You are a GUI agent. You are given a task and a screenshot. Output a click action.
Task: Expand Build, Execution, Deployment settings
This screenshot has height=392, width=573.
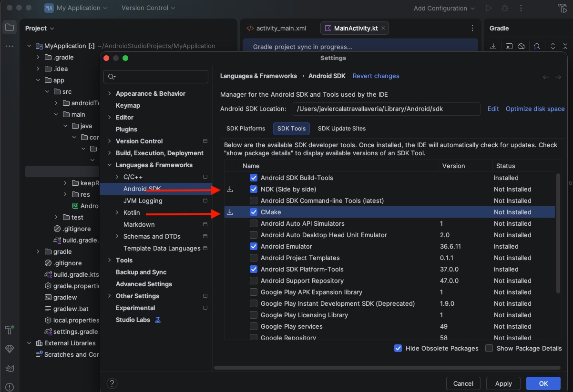pos(110,153)
